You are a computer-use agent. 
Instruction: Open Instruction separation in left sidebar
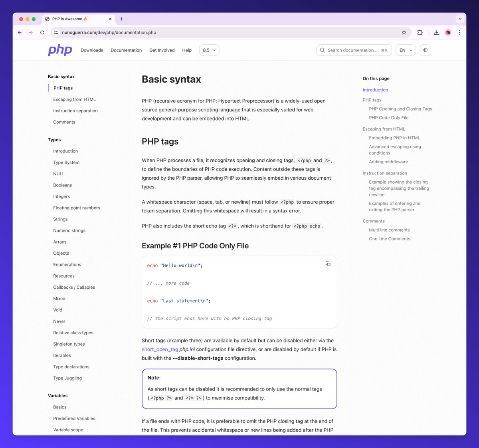[x=75, y=111]
